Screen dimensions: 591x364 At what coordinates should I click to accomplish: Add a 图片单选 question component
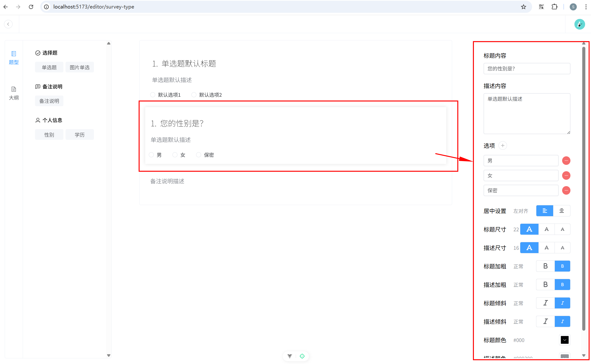(79, 67)
